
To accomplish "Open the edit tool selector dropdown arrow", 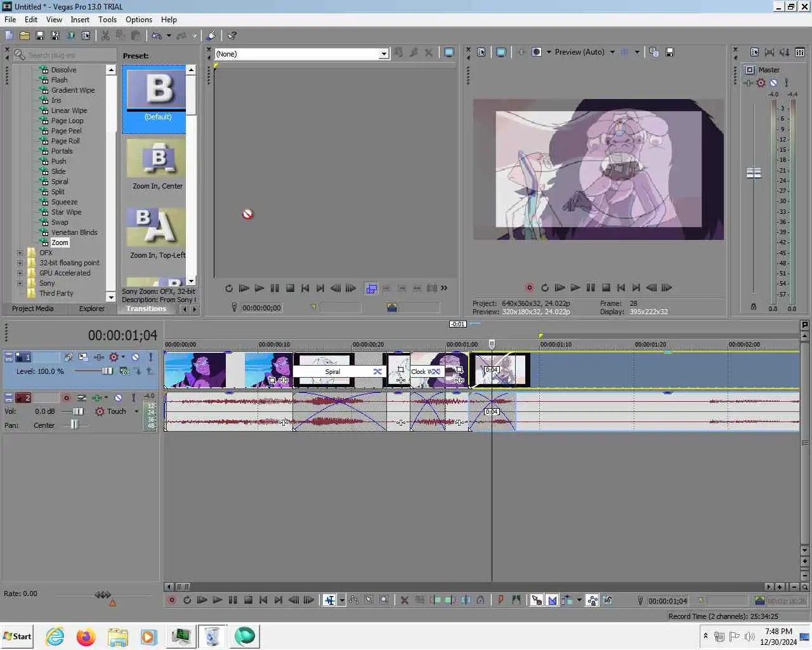I will click(342, 600).
